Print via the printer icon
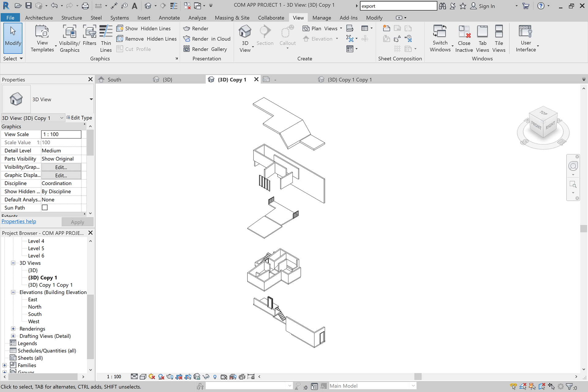The width and height of the screenshot is (588, 392). 85,6
